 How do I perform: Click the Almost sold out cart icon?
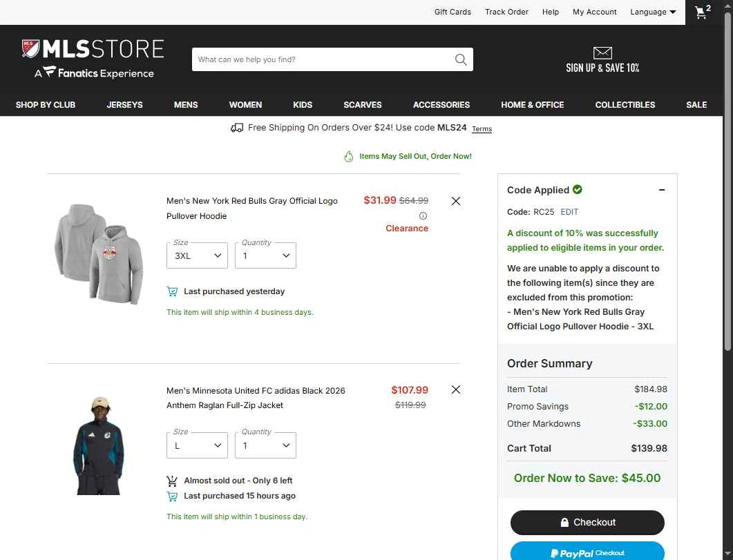[x=173, y=481]
